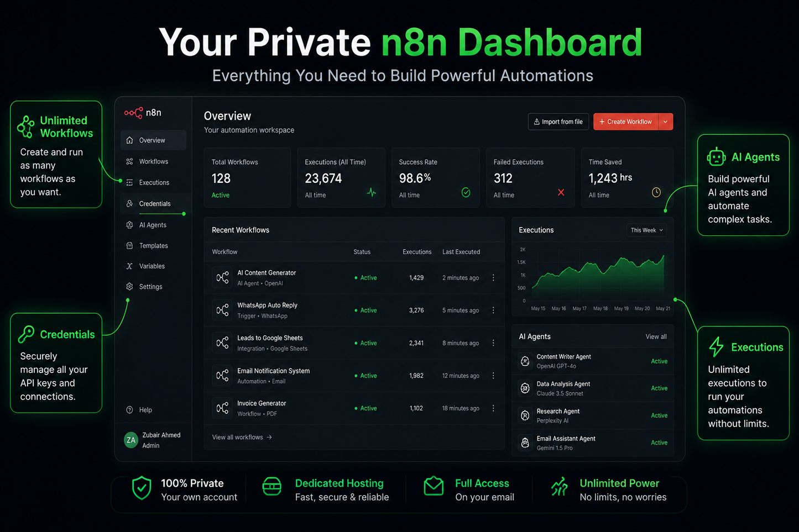This screenshot has width=799, height=532.
Task: Open more options for Invoice Generator
Action: (x=493, y=408)
